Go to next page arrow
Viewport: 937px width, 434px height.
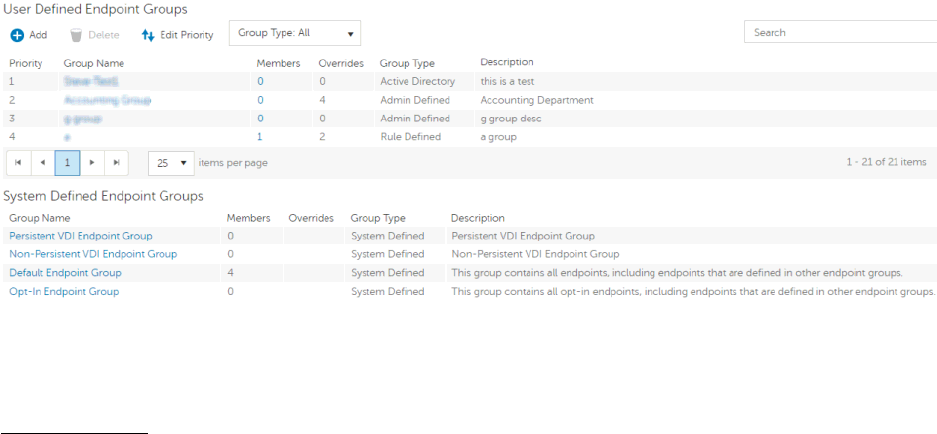click(x=92, y=162)
